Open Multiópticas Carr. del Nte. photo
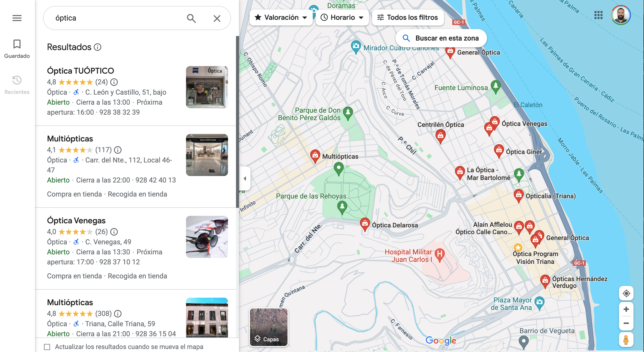Viewport: 644px width, 352px height. [x=207, y=155]
